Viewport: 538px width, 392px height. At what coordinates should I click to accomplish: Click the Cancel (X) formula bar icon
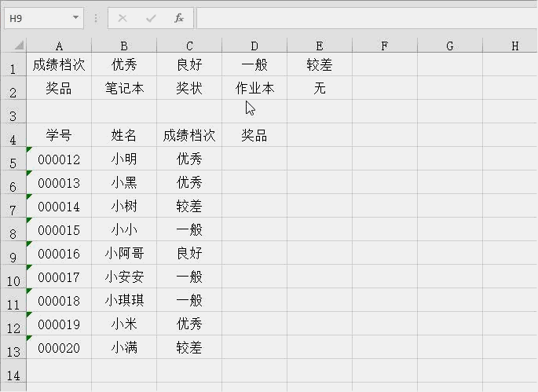click(123, 18)
